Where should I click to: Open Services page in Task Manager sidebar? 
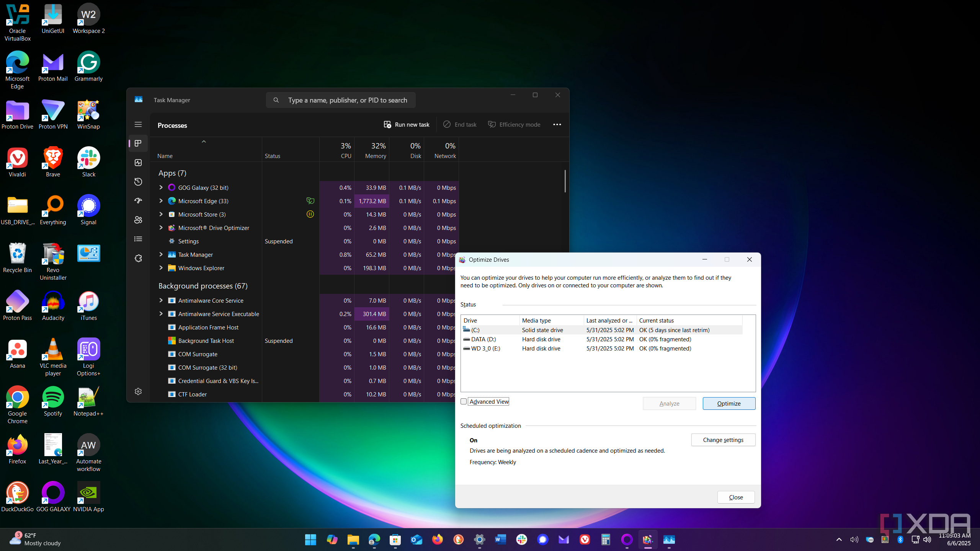(x=138, y=258)
